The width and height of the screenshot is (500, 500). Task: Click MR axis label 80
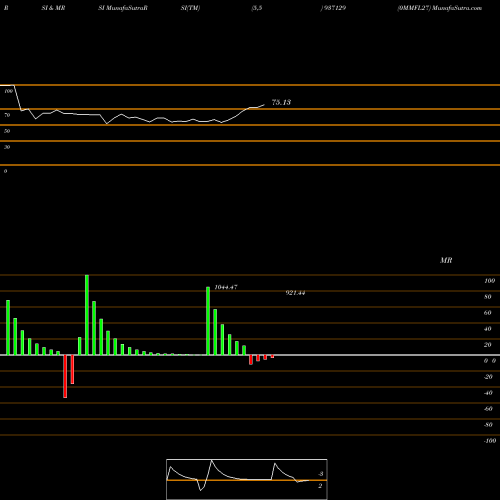click(x=488, y=297)
